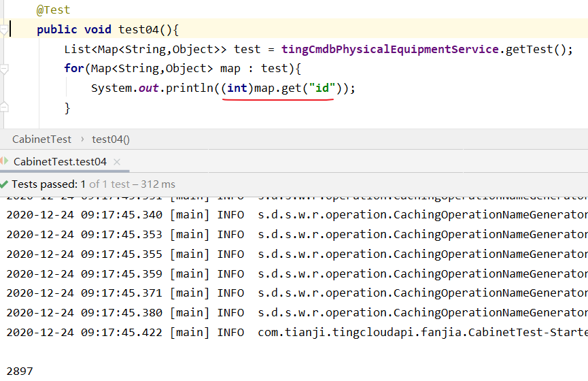This screenshot has width=588, height=381.
Task: Click the test04 method name in declaration
Action: tap(139, 29)
